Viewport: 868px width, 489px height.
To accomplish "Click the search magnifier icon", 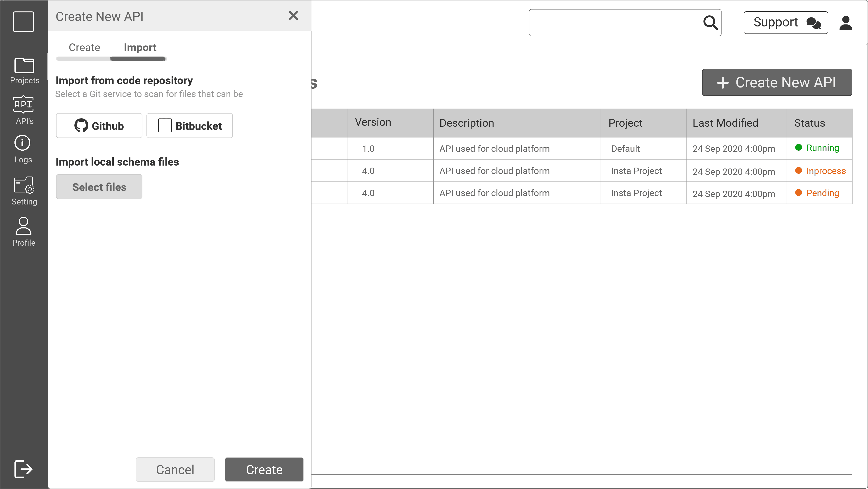I will (x=710, y=23).
